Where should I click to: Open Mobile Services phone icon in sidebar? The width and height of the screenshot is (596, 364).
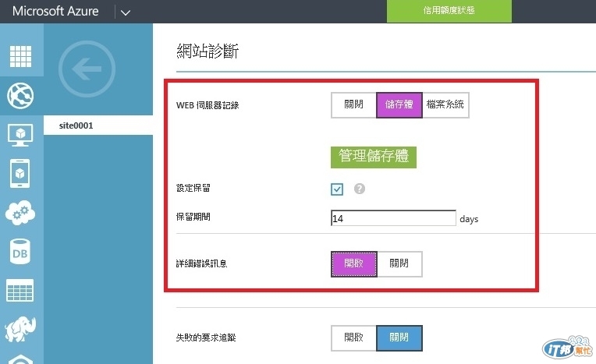pos(20,173)
